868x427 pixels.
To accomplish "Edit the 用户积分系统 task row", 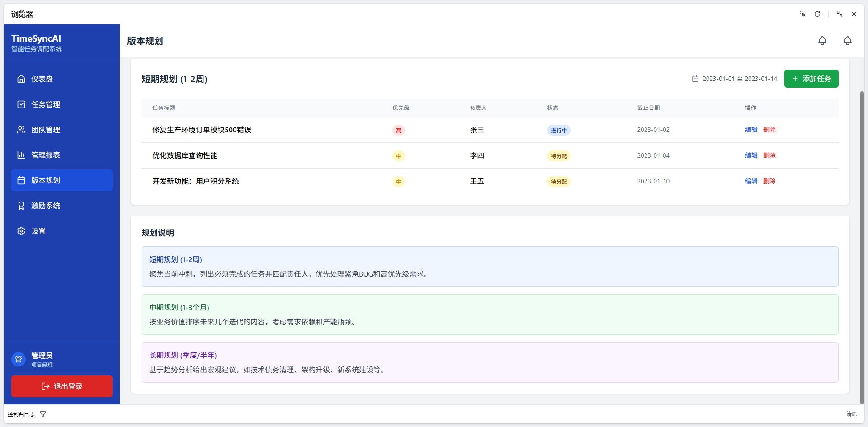I will tap(751, 181).
